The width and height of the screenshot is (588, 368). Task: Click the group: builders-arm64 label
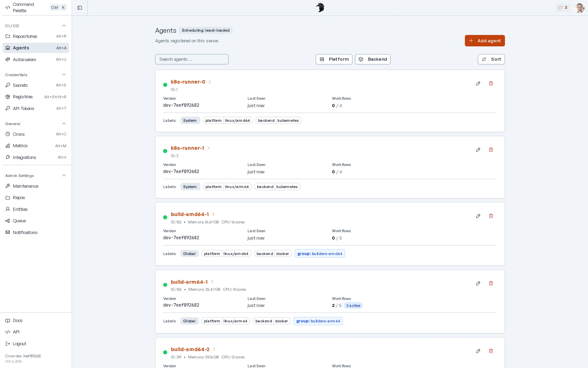[318, 321]
